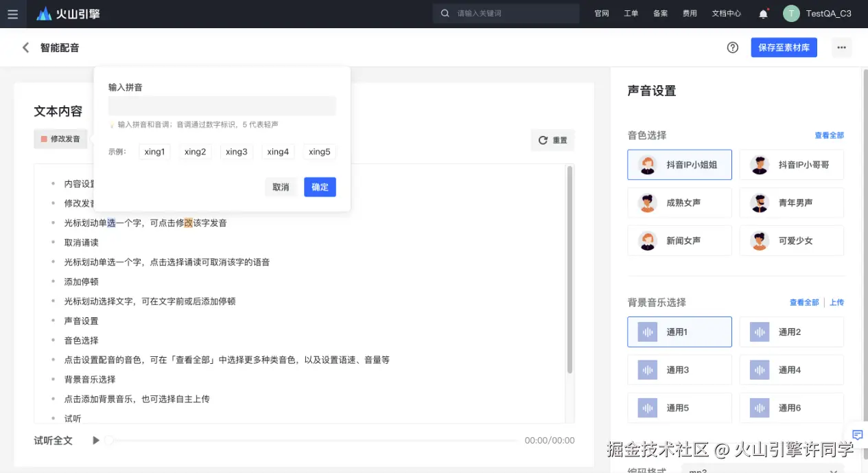Click the 输入拼音 text field

click(x=222, y=106)
